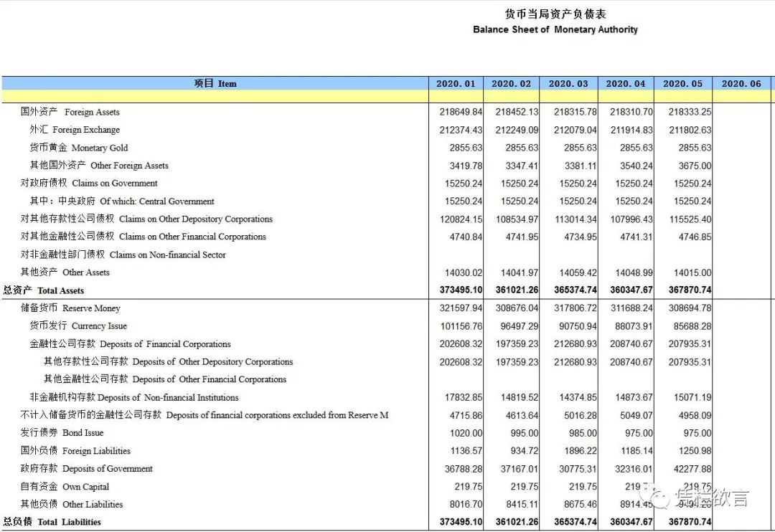Select Reserve Money value 321597.94

click(461, 308)
